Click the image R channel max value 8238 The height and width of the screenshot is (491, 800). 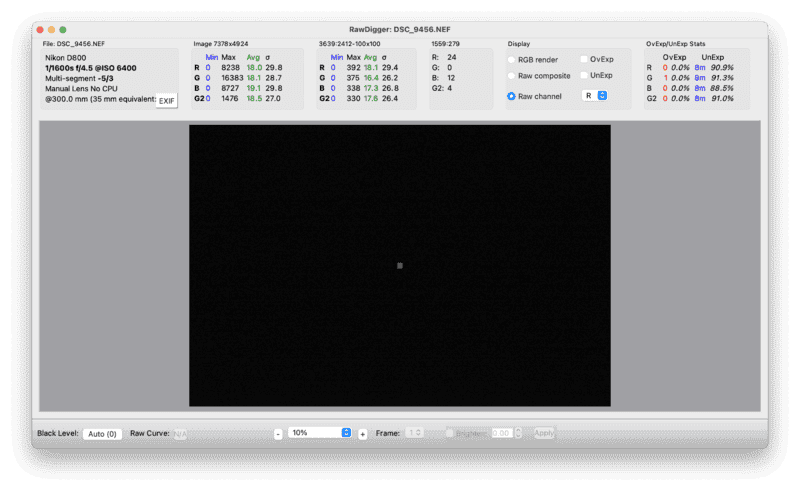(230, 67)
